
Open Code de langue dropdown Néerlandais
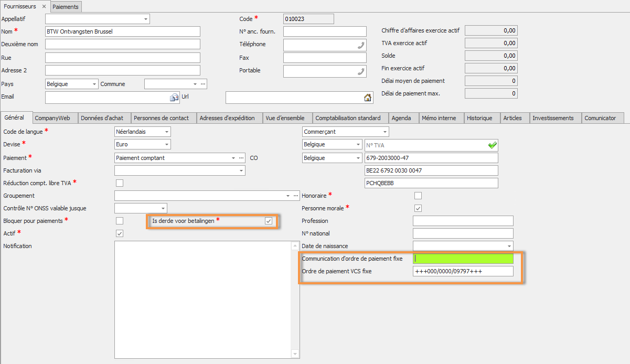tap(166, 132)
